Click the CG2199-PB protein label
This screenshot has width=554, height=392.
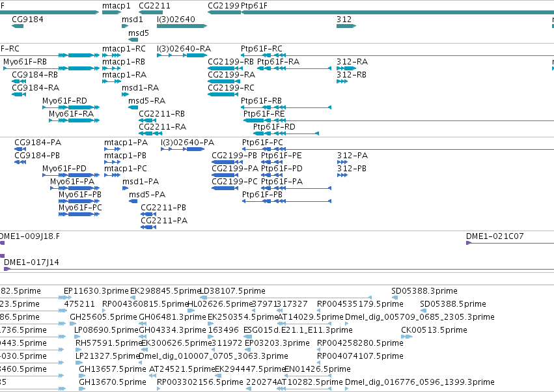234,156
